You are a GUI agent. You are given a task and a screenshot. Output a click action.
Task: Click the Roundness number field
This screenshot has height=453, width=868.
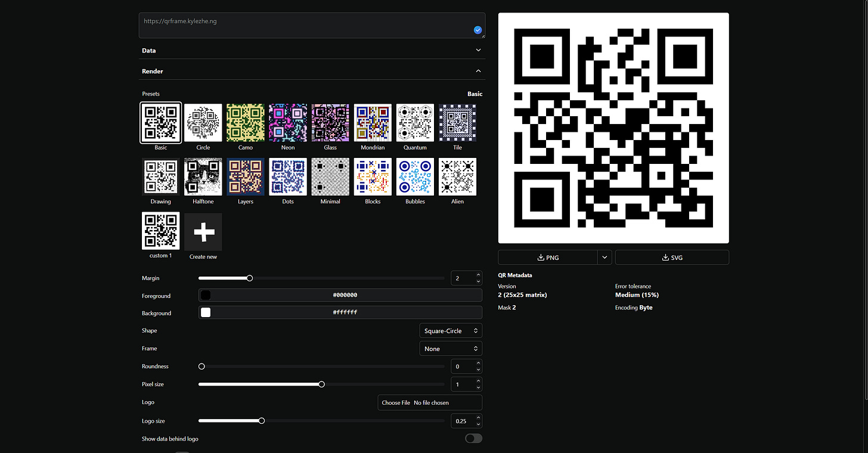click(x=466, y=367)
